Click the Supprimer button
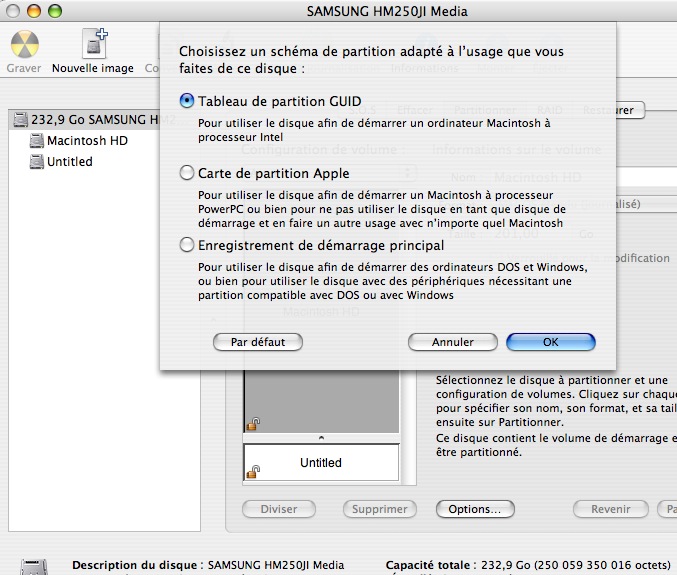This screenshot has width=677, height=575. click(380, 509)
